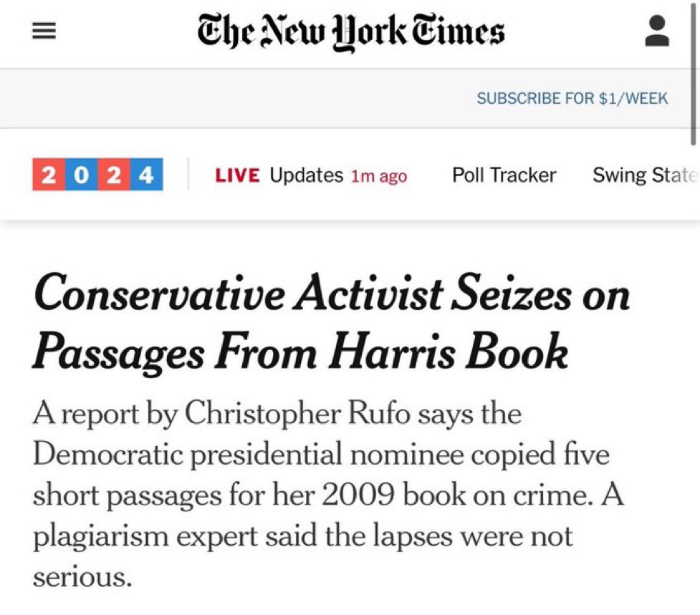Open headline Conservative Activist Seizes article
This screenshot has height=615, width=700.
pyautogui.click(x=331, y=322)
